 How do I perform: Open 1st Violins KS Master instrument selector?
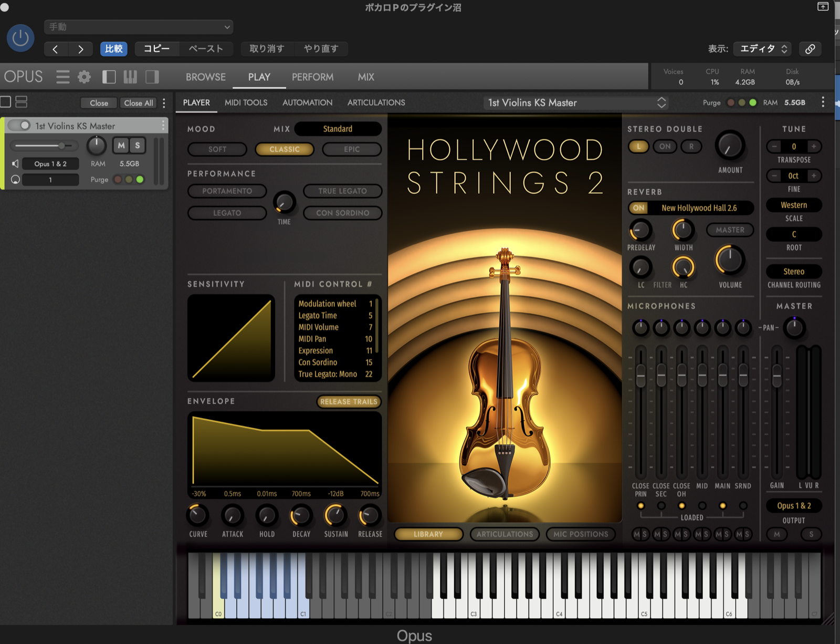point(576,103)
